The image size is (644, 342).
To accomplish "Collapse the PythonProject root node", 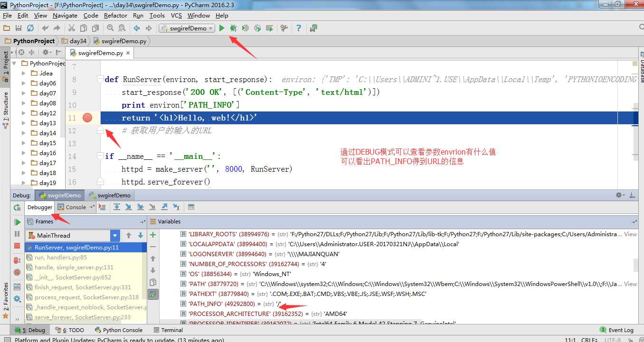I will tap(14, 63).
